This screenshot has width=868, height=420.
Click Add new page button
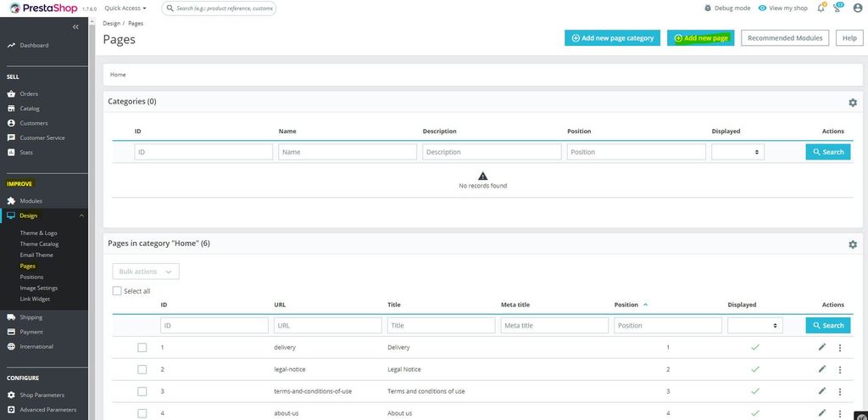point(701,37)
